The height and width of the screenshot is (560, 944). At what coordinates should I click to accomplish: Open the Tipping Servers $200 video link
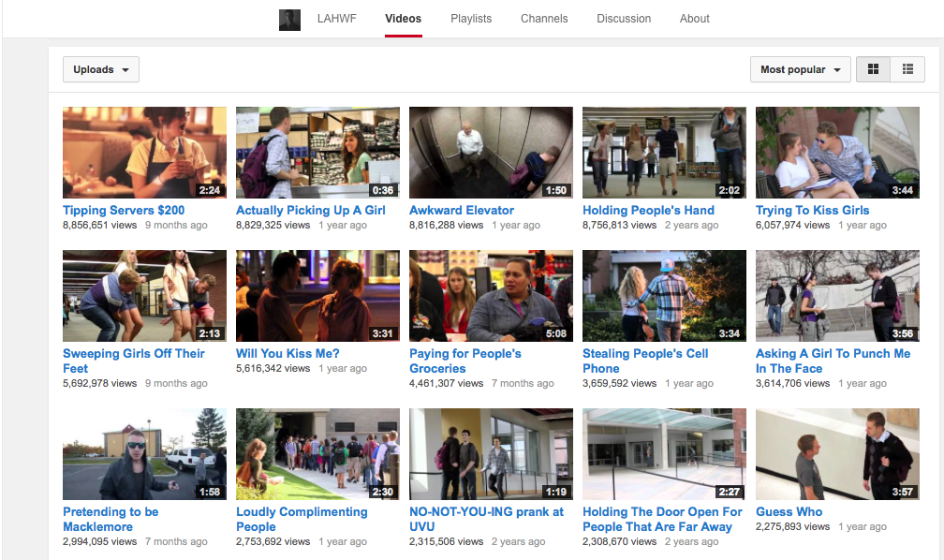124,210
